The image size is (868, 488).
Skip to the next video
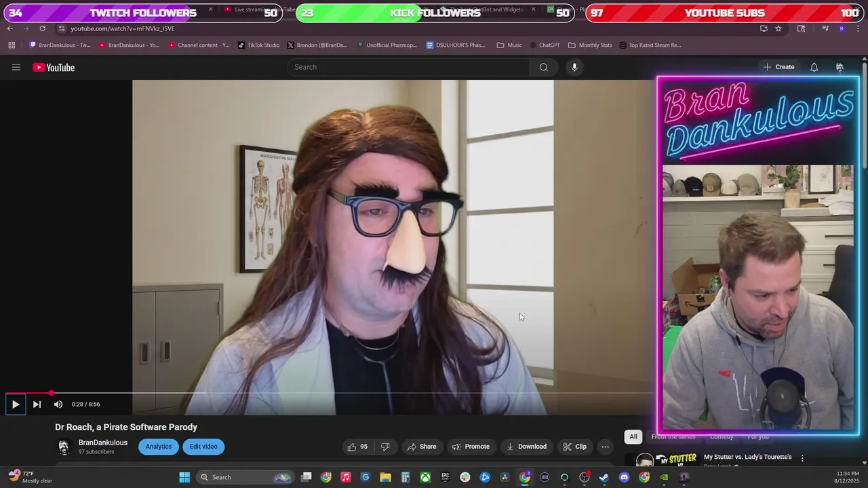37,405
